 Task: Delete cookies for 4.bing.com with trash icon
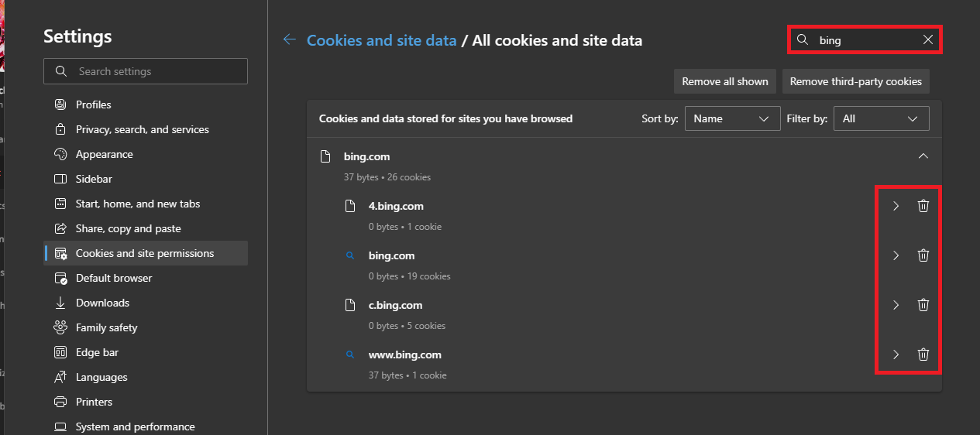tap(923, 206)
